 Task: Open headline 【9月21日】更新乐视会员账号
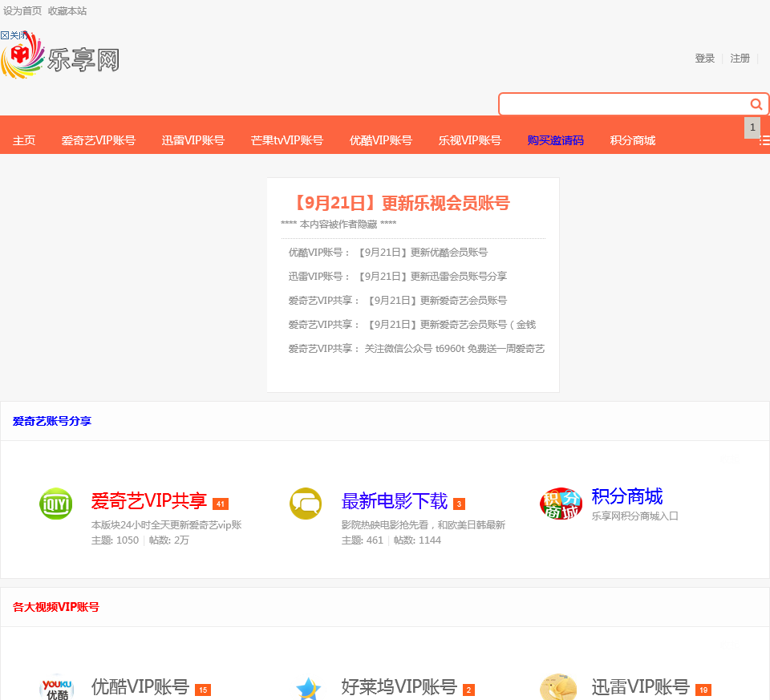coord(400,202)
